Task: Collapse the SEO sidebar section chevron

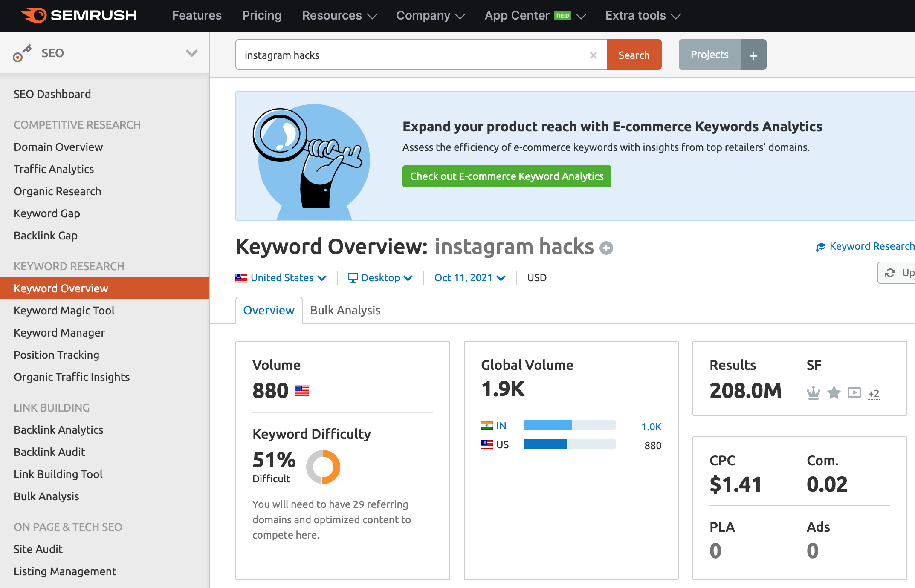Action: [x=192, y=53]
